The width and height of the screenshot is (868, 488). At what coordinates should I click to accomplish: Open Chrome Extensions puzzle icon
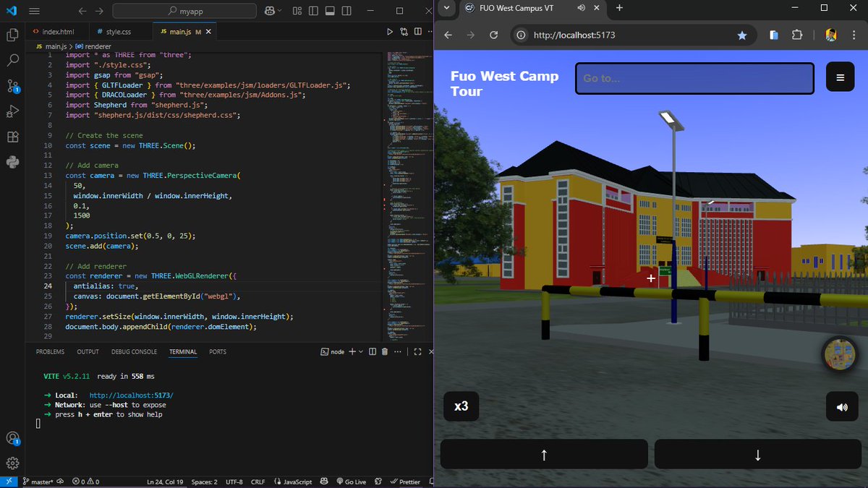pos(797,35)
